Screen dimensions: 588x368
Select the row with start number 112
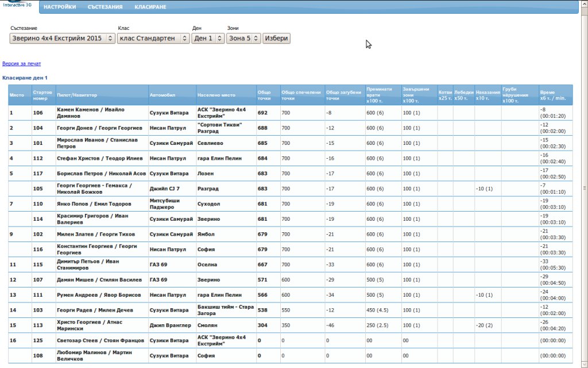coord(38,158)
